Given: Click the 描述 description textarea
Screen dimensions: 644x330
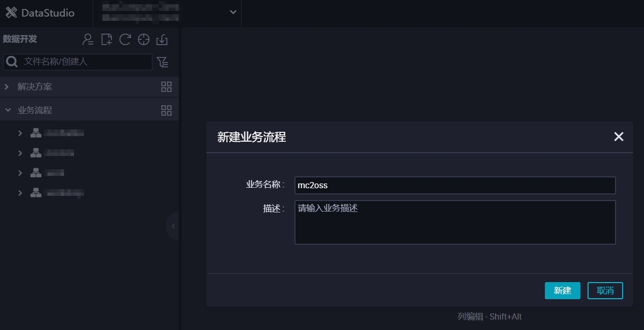Looking at the screenshot, I should [455, 222].
